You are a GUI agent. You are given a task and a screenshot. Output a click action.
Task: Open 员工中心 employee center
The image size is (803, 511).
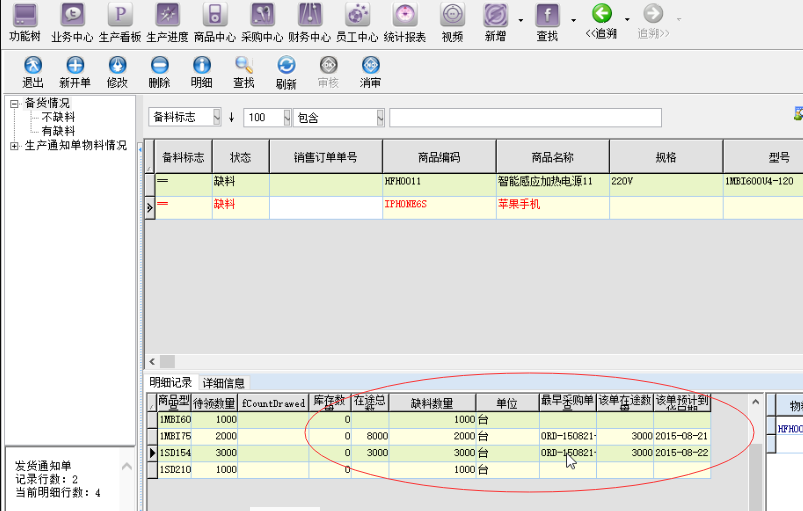[357, 22]
